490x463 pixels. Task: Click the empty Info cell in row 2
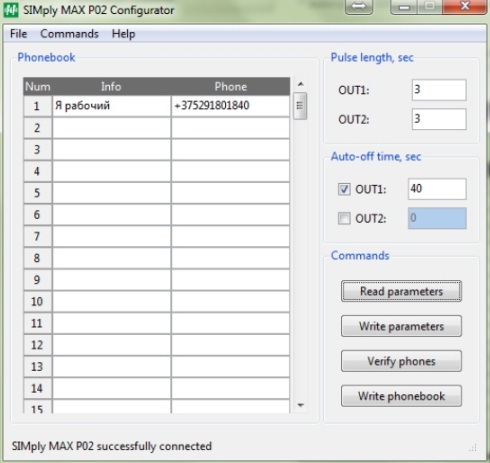tap(111, 128)
